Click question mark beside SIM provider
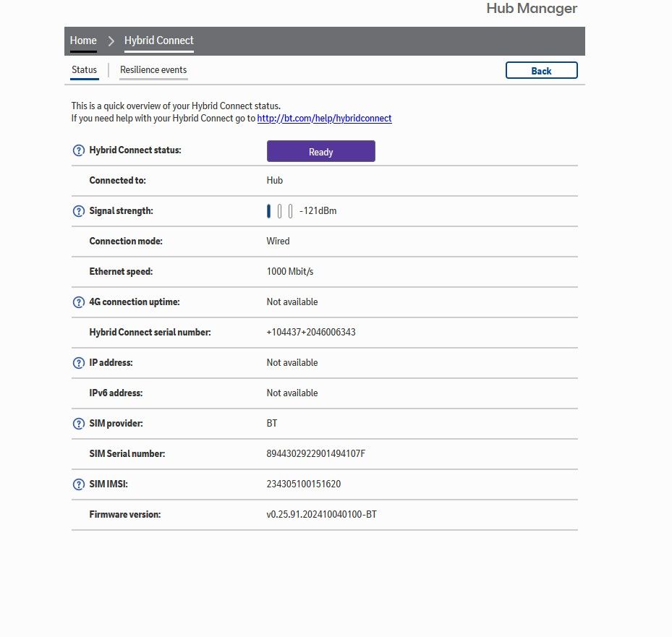This screenshot has width=672, height=637. (x=79, y=424)
